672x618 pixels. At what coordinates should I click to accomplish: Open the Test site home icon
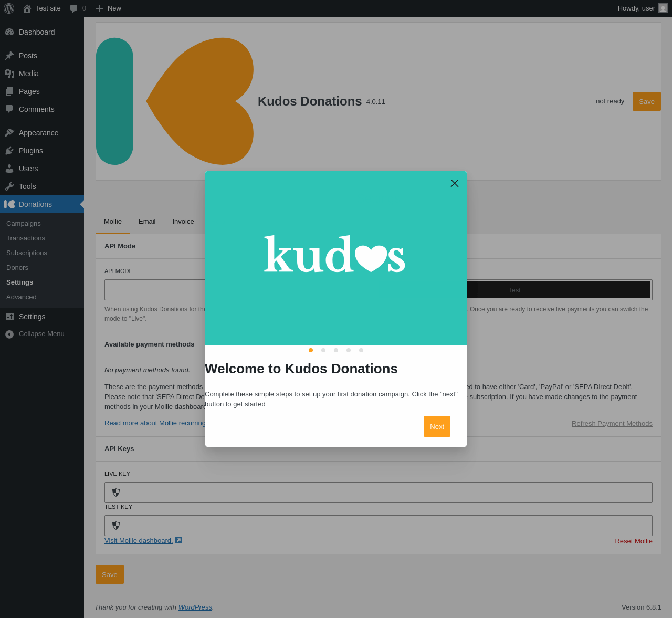[x=27, y=8]
